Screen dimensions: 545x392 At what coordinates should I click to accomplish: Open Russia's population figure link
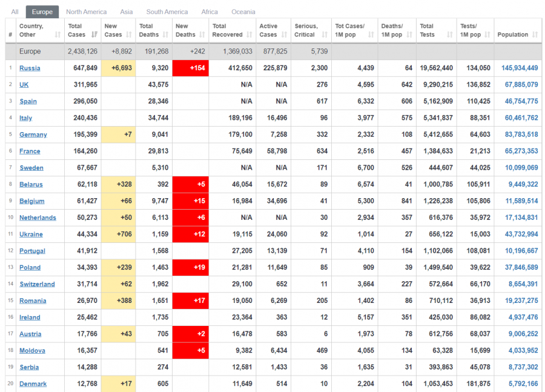point(519,68)
